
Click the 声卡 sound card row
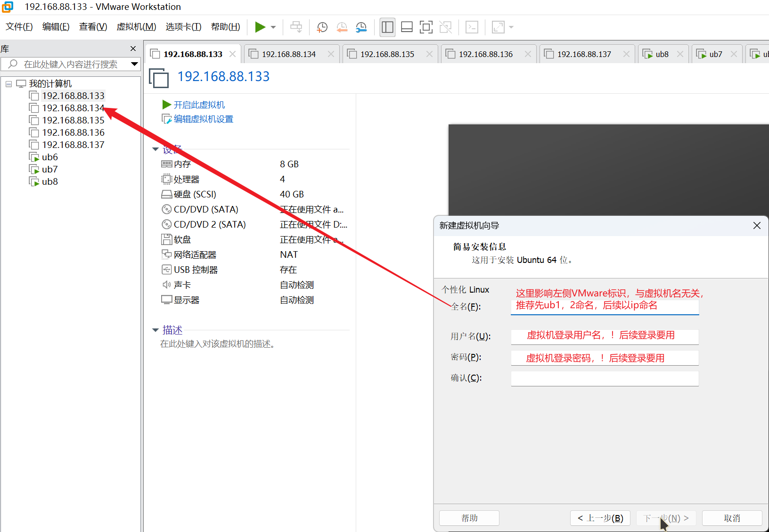pos(254,285)
